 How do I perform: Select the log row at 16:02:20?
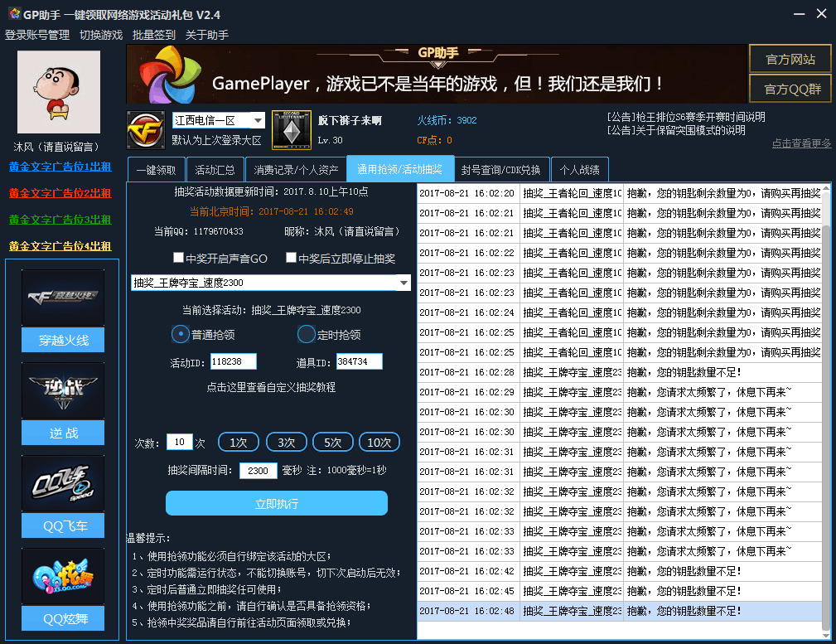[x=620, y=193]
